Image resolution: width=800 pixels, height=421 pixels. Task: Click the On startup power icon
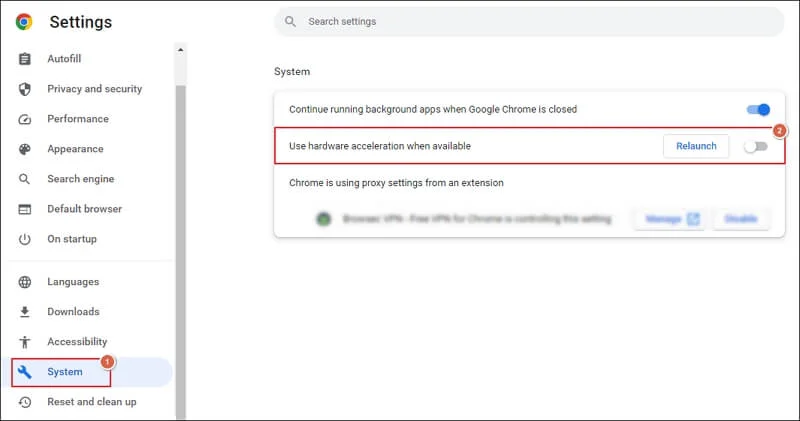24,239
